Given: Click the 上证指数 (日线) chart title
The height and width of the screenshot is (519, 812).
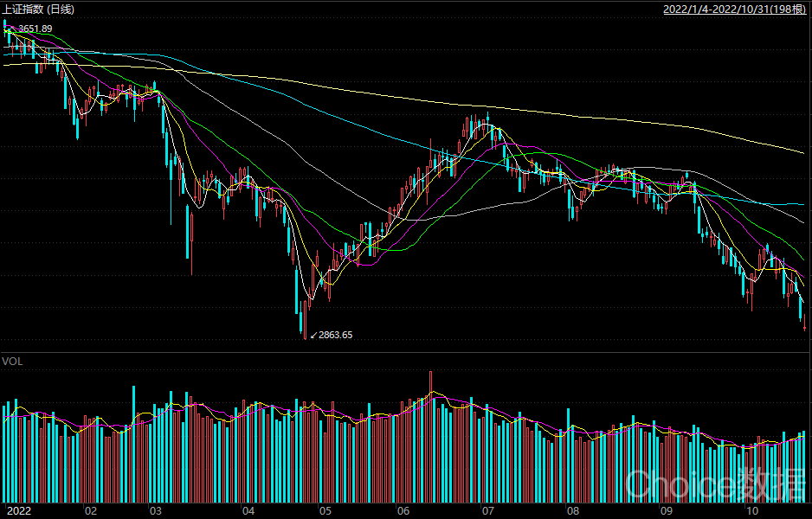Looking at the screenshot, I should (38, 10).
